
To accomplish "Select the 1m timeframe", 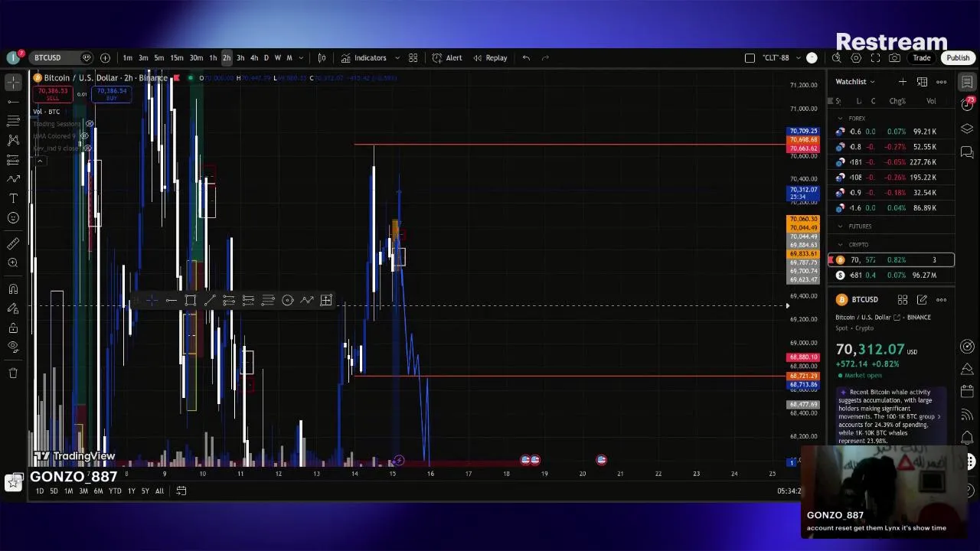I will coord(127,57).
